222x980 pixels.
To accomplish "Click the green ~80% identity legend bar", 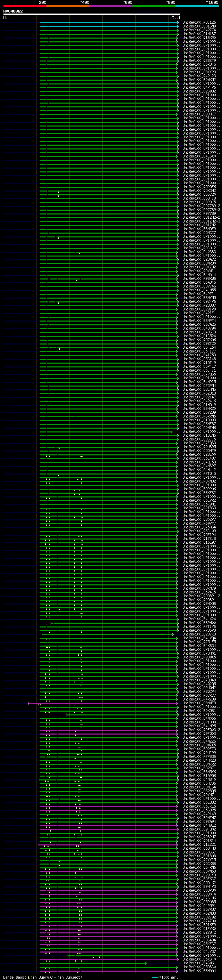I will (154, 6).
